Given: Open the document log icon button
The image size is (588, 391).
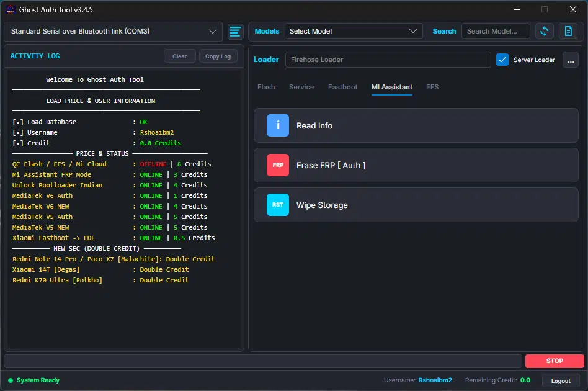Looking at the screenshot, I should coord(568,31).
